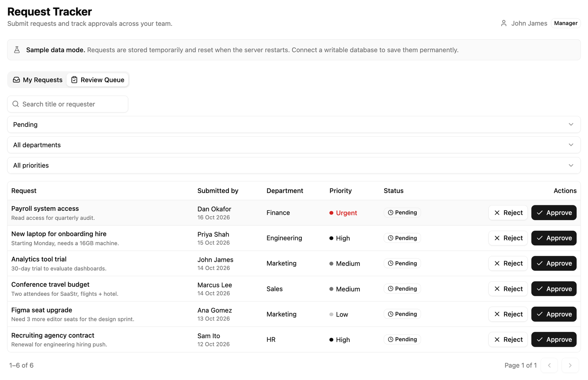Click the flask icon in the sample data banner
The height and width of the screenshot is (380, 588).
(17, 50)
